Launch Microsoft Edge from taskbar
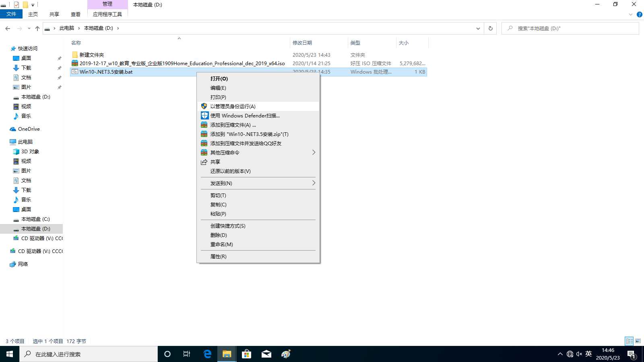Viewport: 644px width, 362px height. click(x=207, y=354)
